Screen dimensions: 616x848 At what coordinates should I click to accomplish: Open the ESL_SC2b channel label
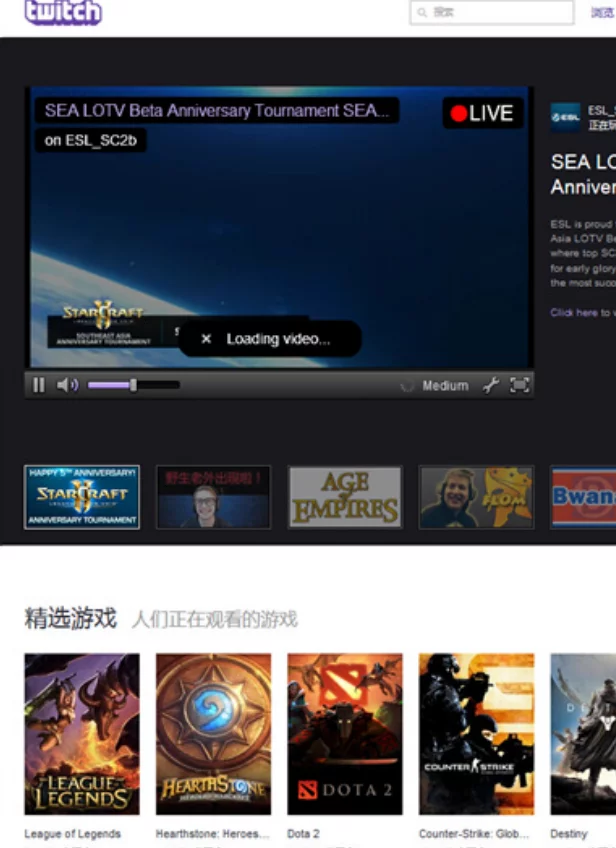point(90,141)
